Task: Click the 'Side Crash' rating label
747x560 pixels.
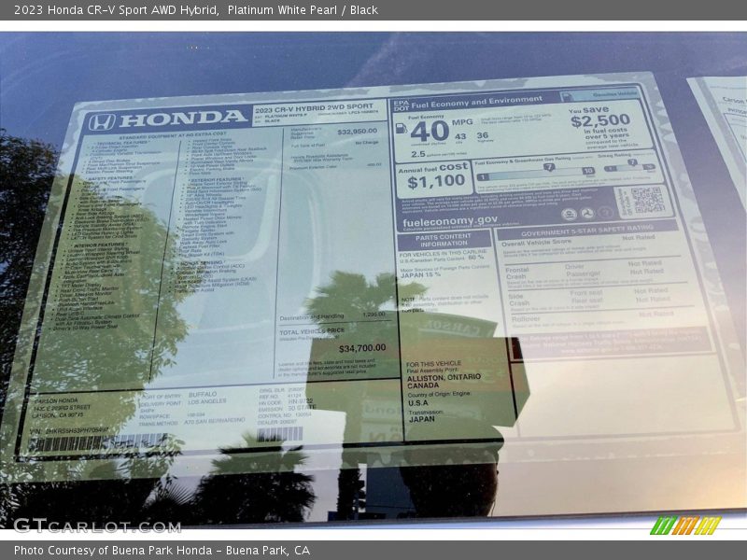Action: 519,300
